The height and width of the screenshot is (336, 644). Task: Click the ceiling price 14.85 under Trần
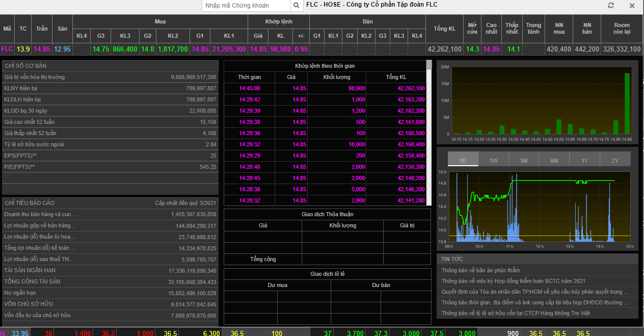(x=42, y=49)
